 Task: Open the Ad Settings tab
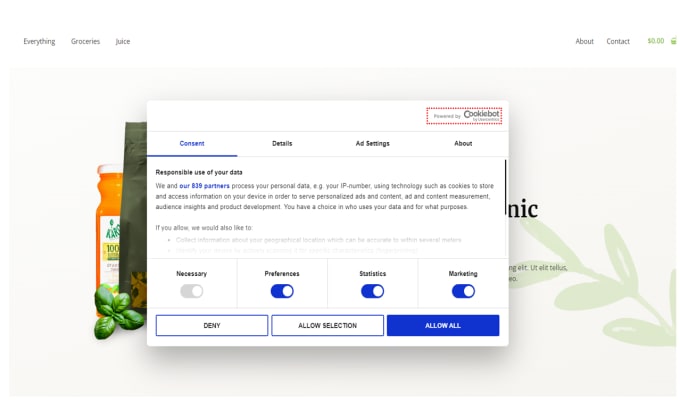[x=373, y=144]
